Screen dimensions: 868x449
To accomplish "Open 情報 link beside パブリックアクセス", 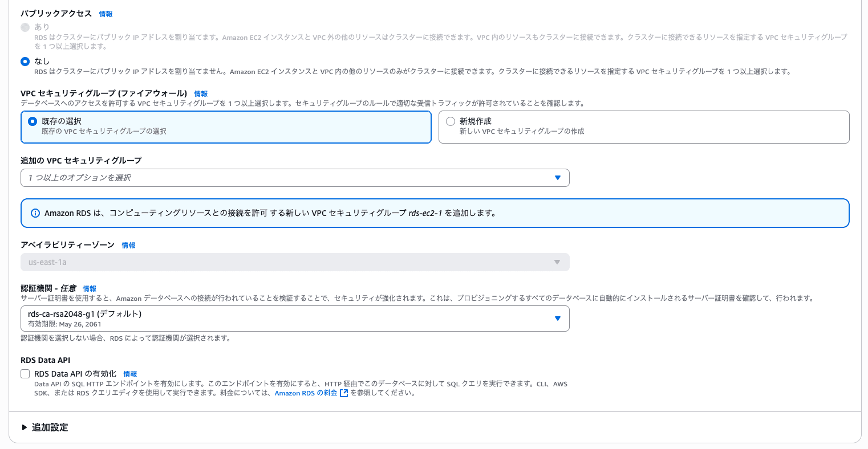I will point(106,14).
